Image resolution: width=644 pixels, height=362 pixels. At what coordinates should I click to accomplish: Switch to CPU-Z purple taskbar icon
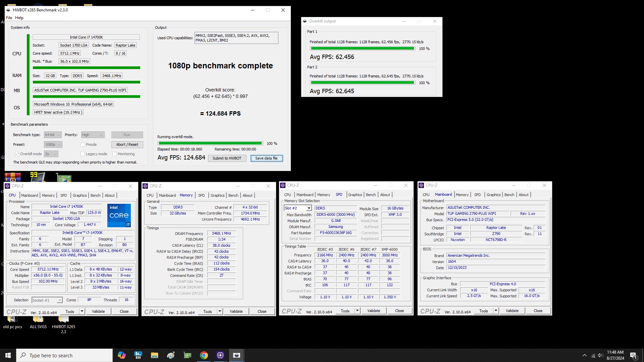(220, 355)
